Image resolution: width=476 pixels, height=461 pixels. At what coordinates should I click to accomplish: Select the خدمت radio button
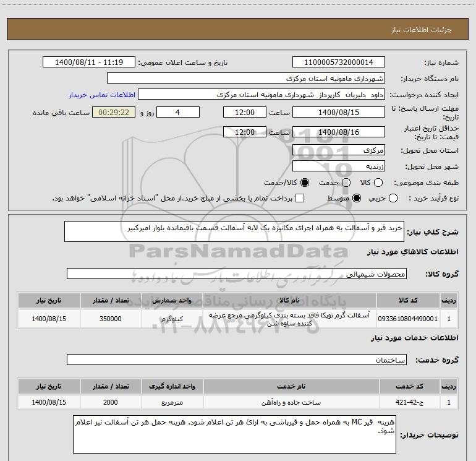pos(346,183)
